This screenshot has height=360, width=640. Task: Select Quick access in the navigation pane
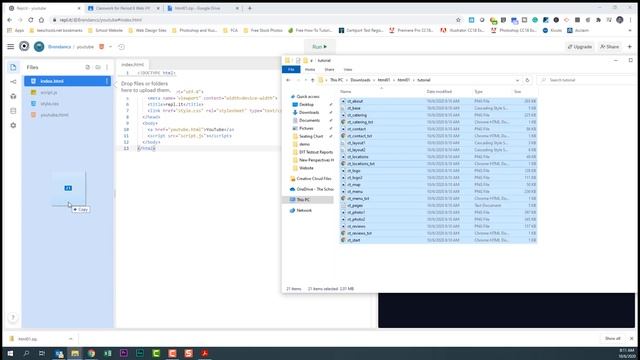pos(308,97)
